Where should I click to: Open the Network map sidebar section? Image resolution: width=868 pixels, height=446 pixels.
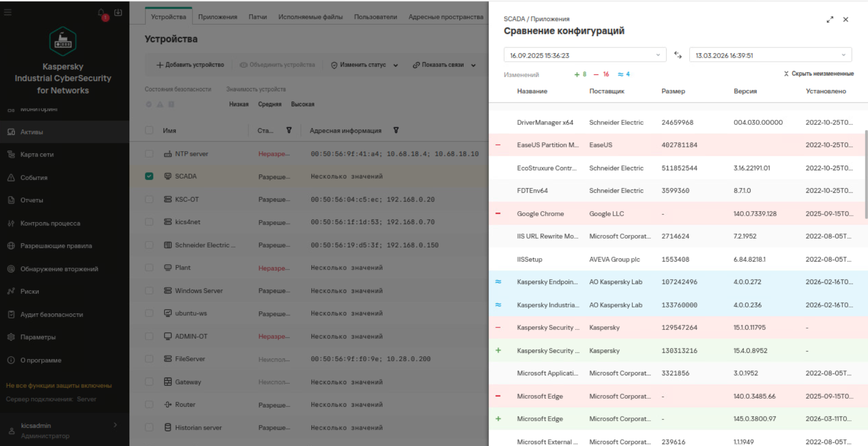point(37,154)
